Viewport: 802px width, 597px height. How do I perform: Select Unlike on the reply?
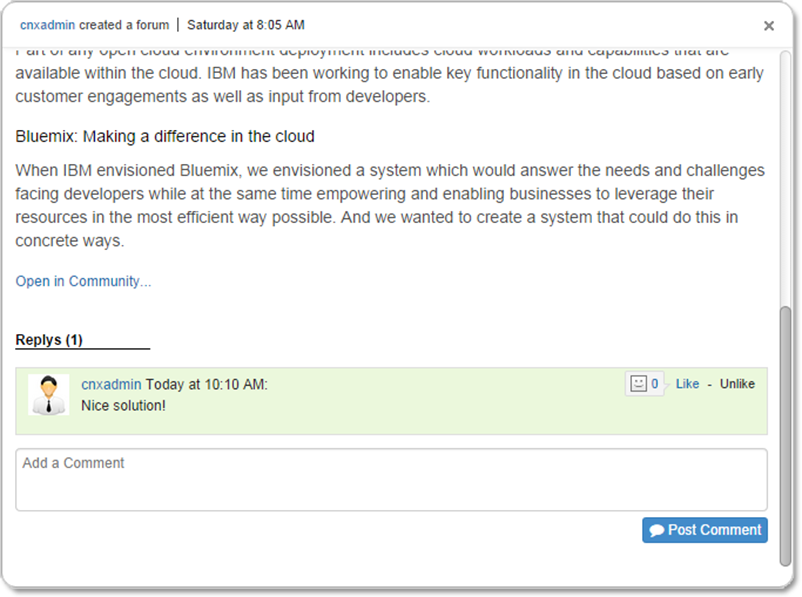tap(737, 384)
